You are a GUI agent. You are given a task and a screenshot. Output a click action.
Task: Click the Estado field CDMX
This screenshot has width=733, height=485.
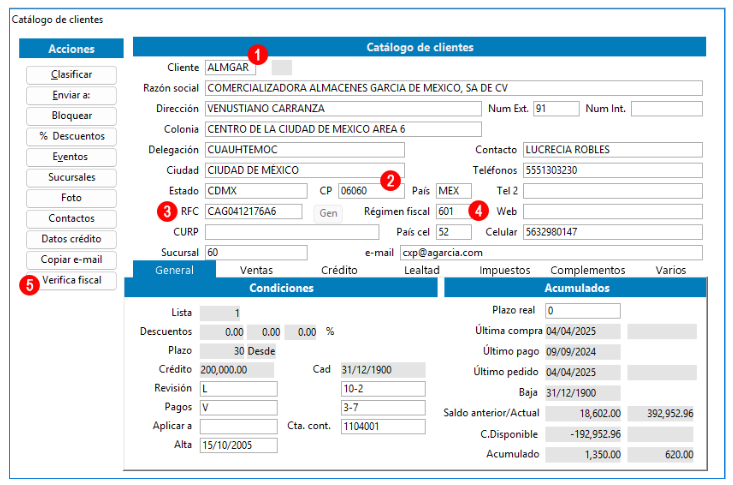click(x=256, y=191)
